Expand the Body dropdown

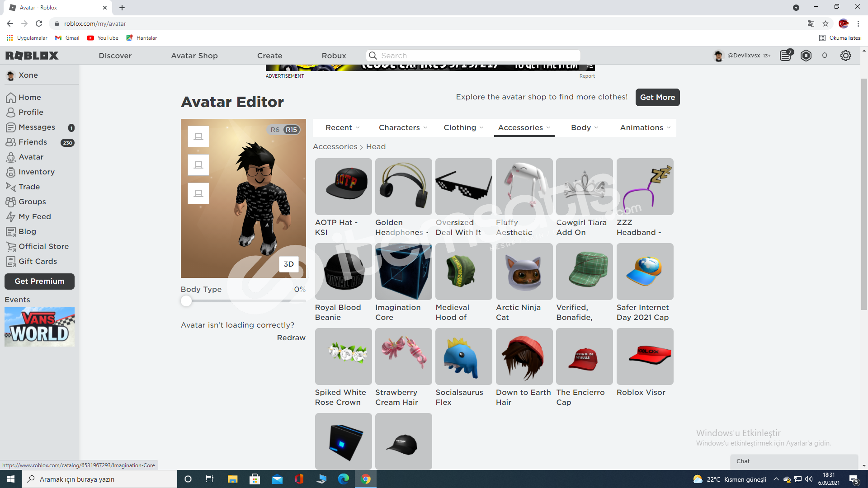[x=585, y=128]
